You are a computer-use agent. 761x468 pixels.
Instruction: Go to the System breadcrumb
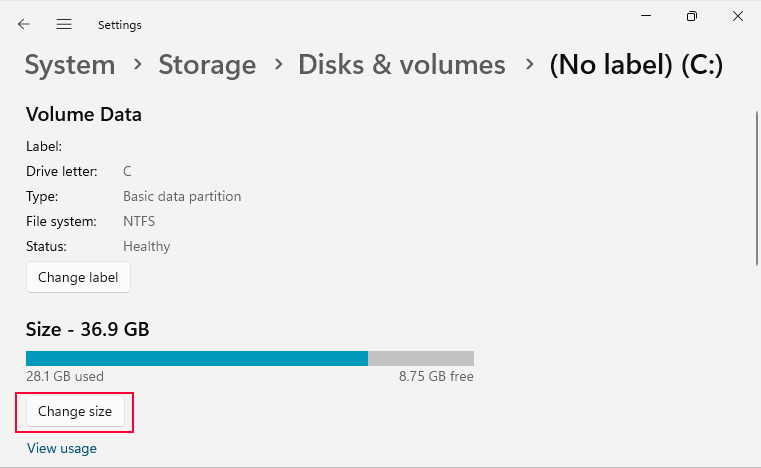click(70, 65)
